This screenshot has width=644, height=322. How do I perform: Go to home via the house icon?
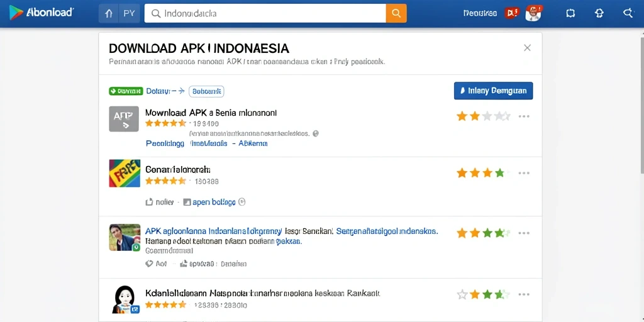tap(109, 14)
